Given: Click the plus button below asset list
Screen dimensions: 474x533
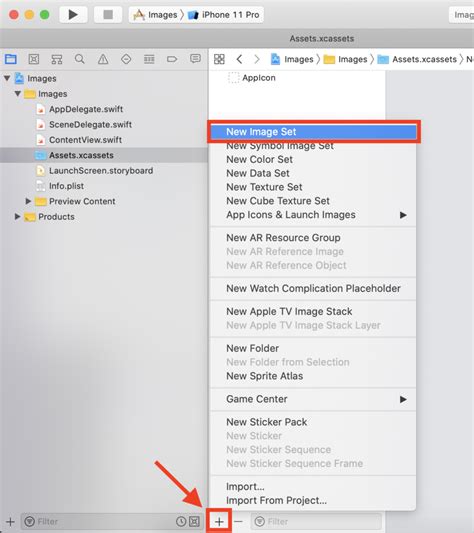Looking at the screenshot, I should coord(219,521).
